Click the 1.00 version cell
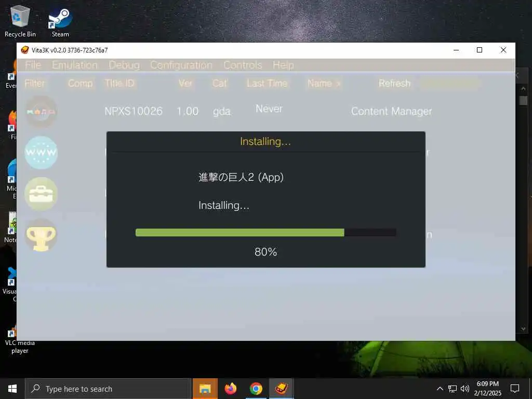The height and width of the screenshot is (399, 532). [188, 111]
